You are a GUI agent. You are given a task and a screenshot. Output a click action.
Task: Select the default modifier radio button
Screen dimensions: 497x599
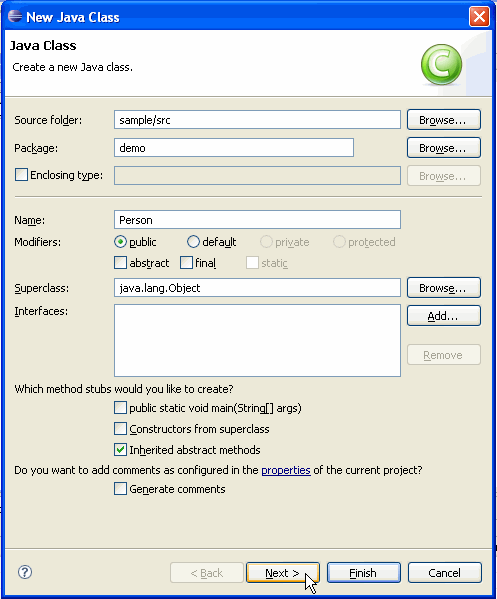click(x=193, y=242)
